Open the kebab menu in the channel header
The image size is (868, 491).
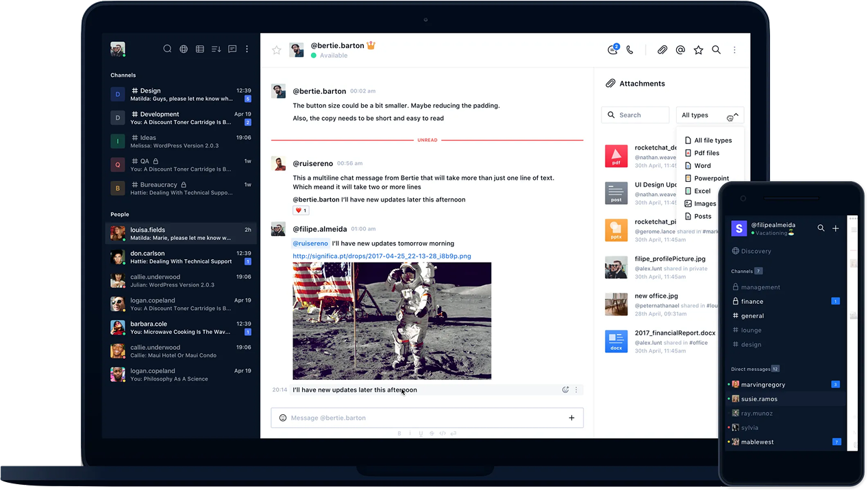[x=734, y=49]
